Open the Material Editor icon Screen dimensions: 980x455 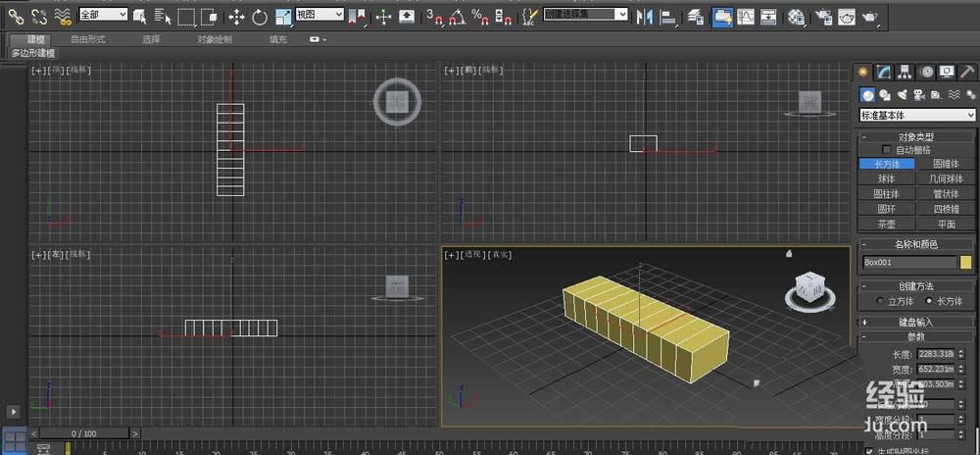click(796, 16)
